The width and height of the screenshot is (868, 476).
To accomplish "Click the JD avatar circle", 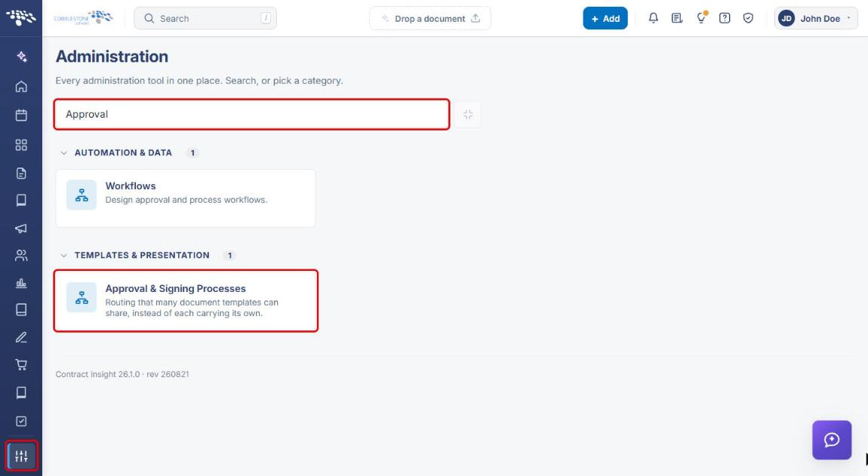I will coord(786,18).
